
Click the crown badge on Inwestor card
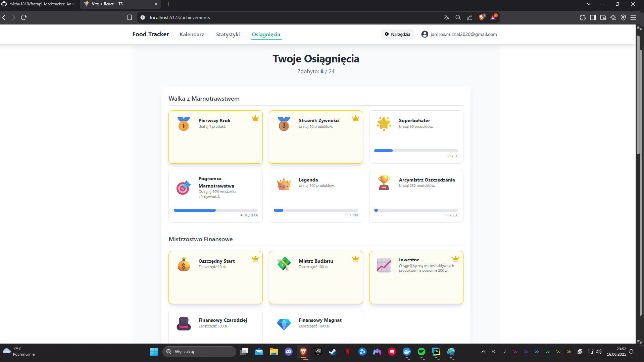(x=456, y=259)
